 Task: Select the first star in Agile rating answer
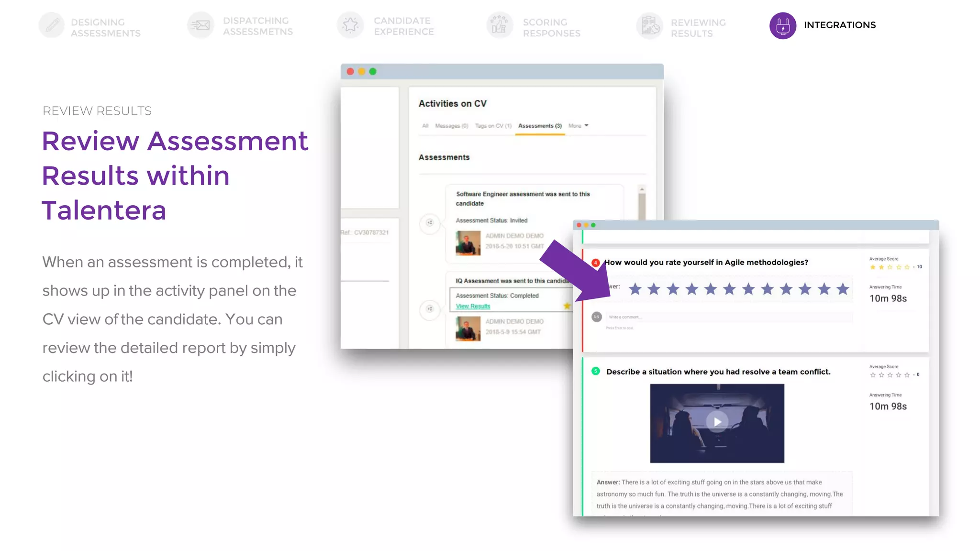pyautogui.click(x=635, y=289)
